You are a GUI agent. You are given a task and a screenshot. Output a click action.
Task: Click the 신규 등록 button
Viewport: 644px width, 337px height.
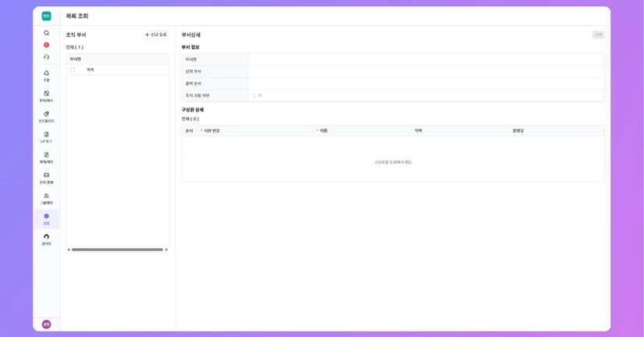click(x=155, y=35)
